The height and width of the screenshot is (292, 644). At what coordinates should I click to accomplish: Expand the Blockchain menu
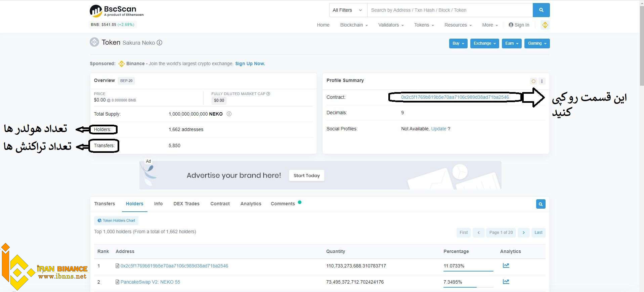(354, 25)
